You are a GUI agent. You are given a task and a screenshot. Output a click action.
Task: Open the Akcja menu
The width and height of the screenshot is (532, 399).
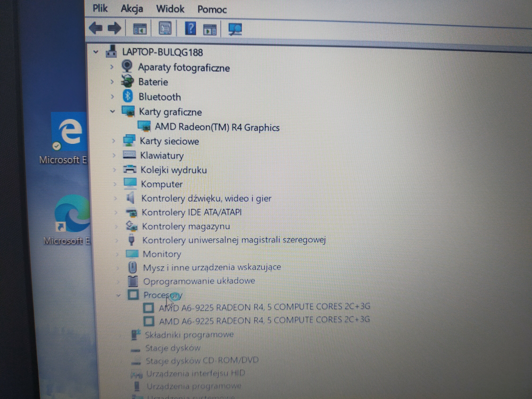[132, 9]
